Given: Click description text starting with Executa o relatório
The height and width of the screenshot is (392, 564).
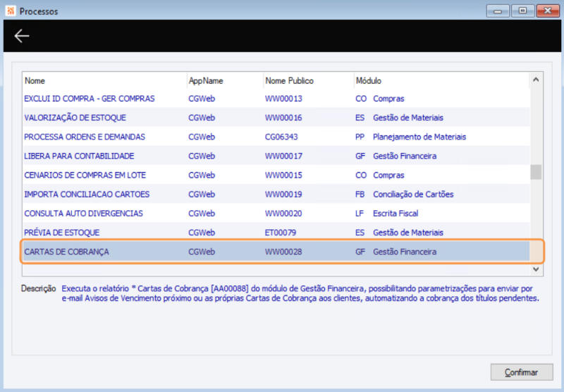Looking at the screenshot, I should (300, 293).
